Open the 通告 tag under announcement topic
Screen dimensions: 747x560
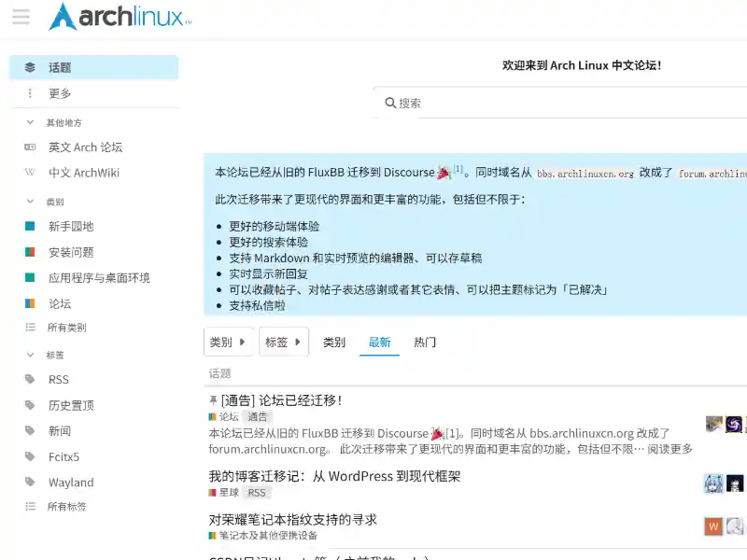pyautogui.click(x=258, y=416)
